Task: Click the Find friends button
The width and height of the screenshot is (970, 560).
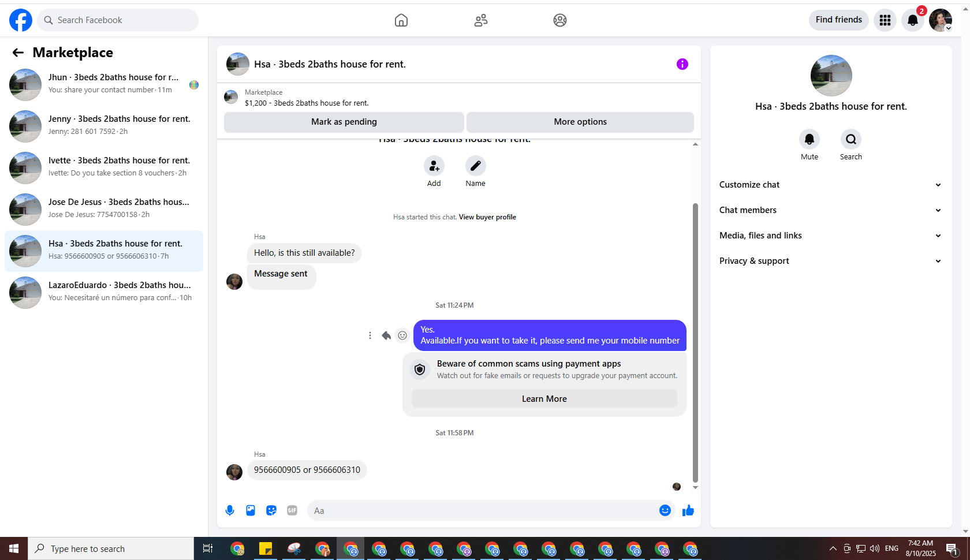Action: pyautogui.click(x=839, y=20)
